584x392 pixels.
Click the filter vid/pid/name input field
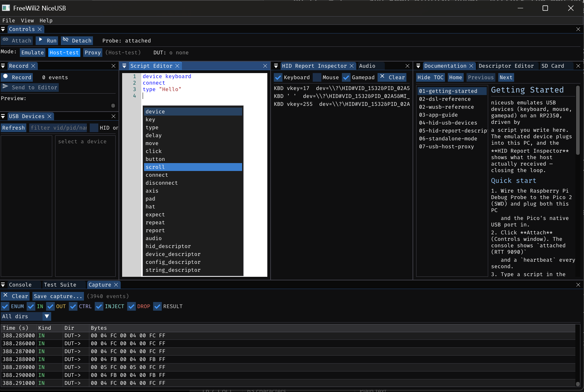[x=58, y=128]
